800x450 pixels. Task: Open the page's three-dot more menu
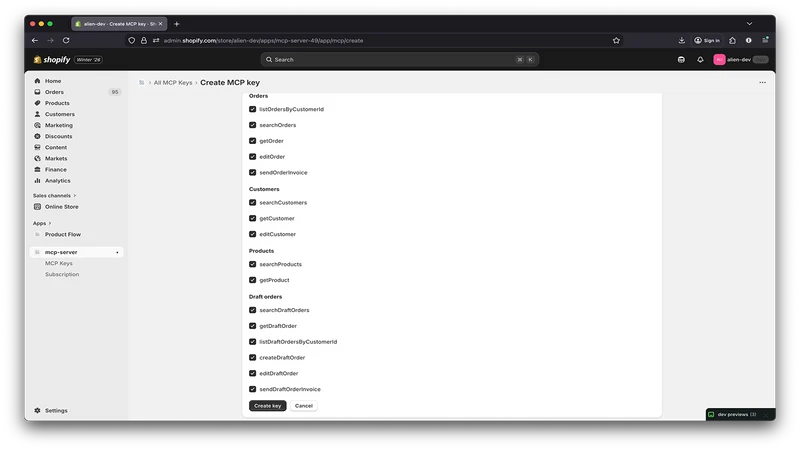762,83
